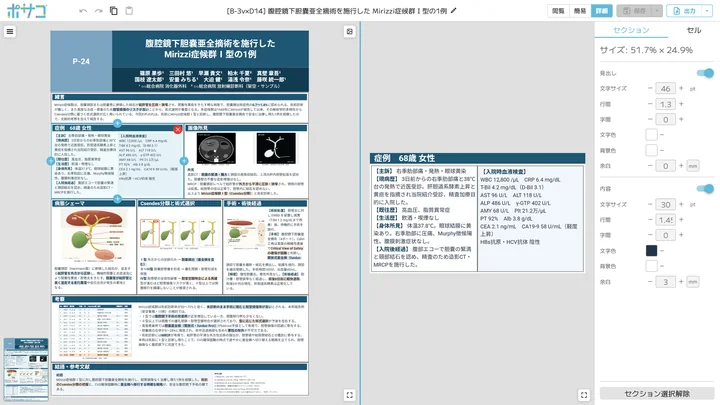The image size is (720, 405).
Task: Decrease 内容 余白 with minus
Action: pos(650,281)
